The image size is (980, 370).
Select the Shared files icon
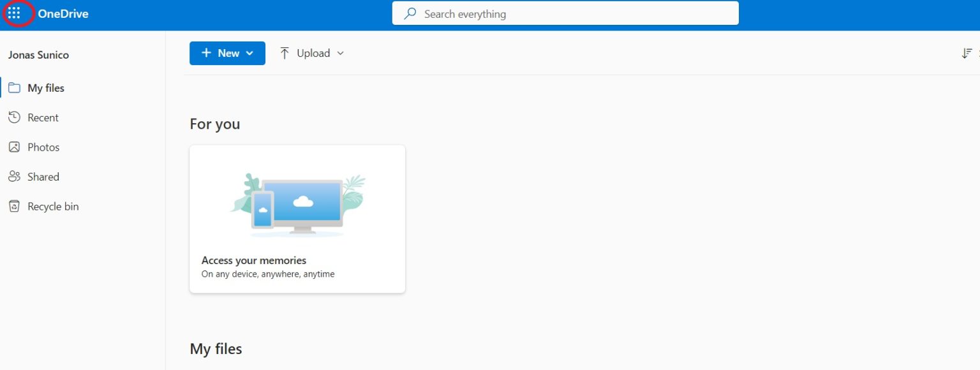(14, 176)
